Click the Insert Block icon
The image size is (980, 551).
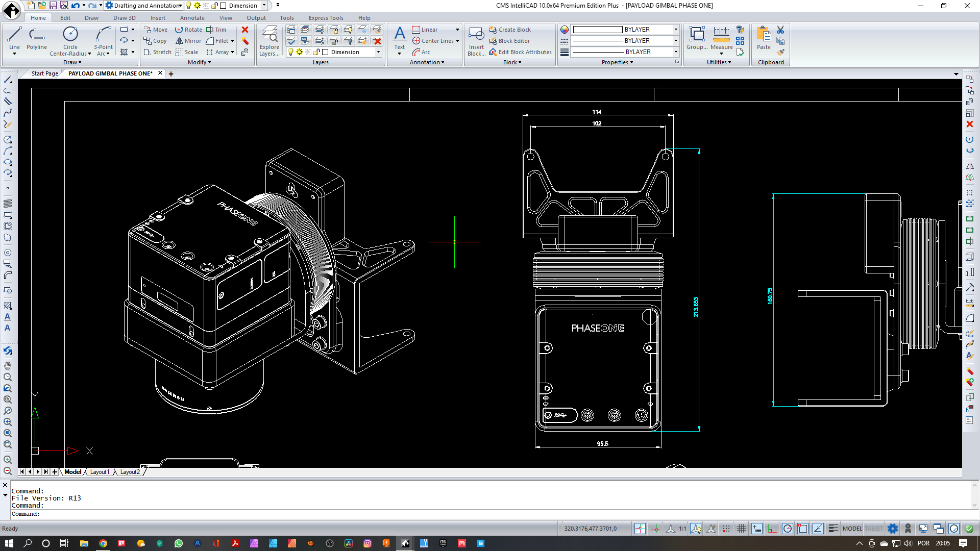point(476,41)
